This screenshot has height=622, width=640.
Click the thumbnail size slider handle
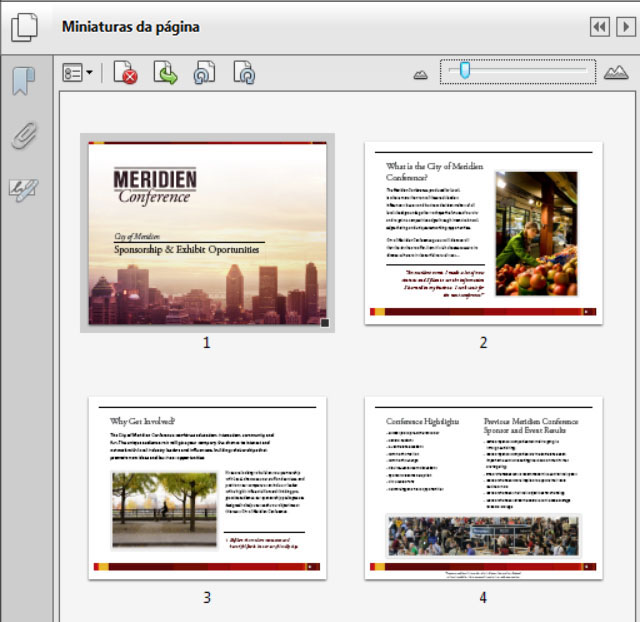tap(464, 70)
